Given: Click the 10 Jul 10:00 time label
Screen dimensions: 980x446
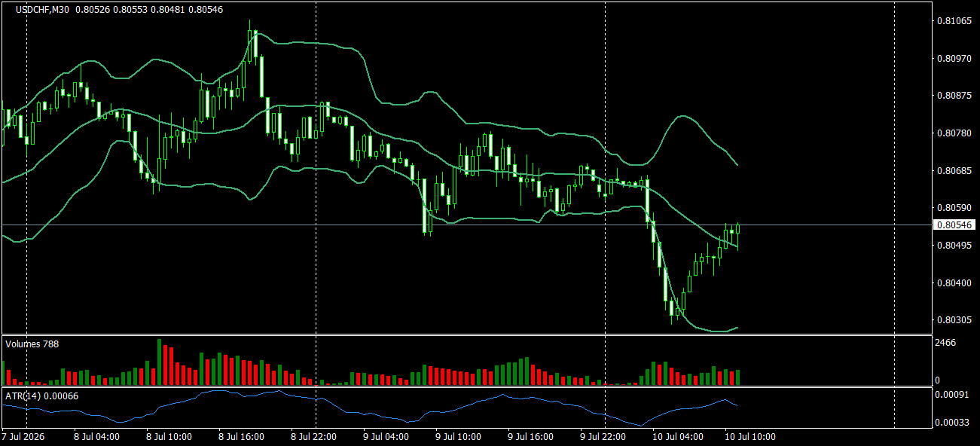Looking at the screenshot, I should 750,437.
